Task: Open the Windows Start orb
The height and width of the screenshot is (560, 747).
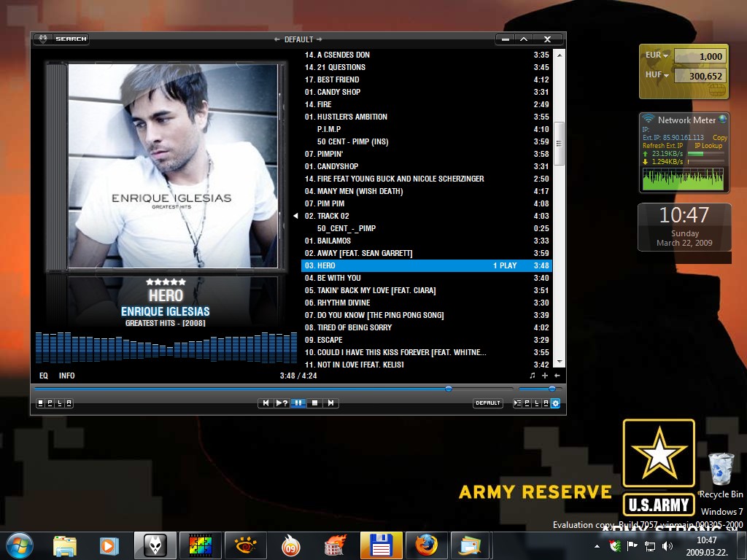Action: tap(20, 545)
